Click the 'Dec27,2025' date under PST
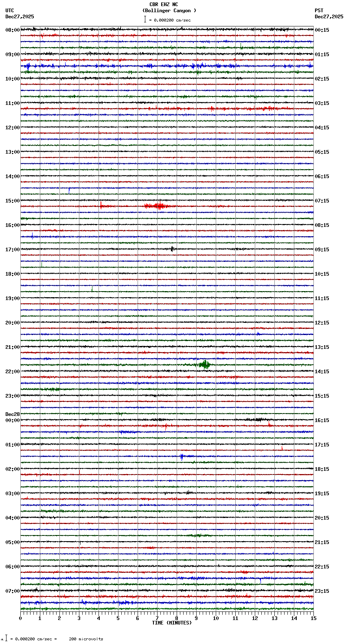Image resolution: width=346 pixels, height=644 pixels. point(329,17)
